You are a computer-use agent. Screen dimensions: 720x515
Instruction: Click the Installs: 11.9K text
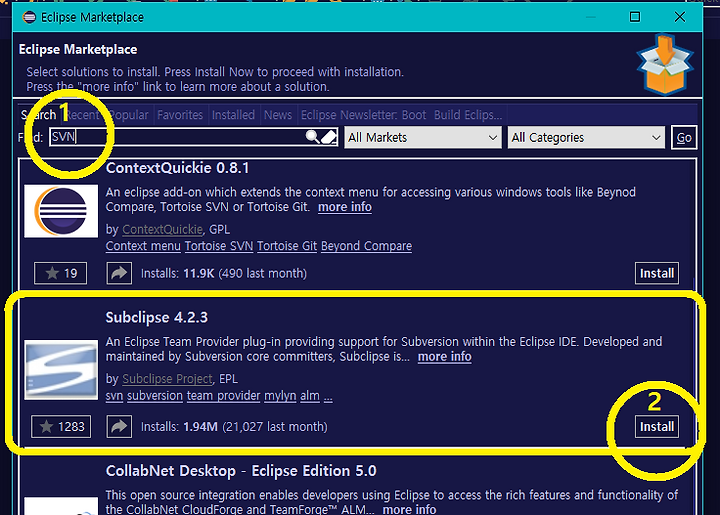(224, 274)
